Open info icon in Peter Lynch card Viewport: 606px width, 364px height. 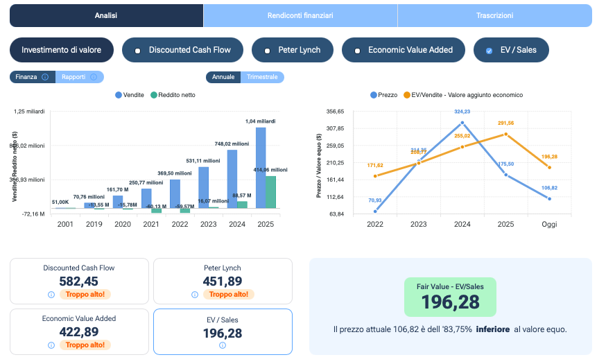tap(194, 294)
